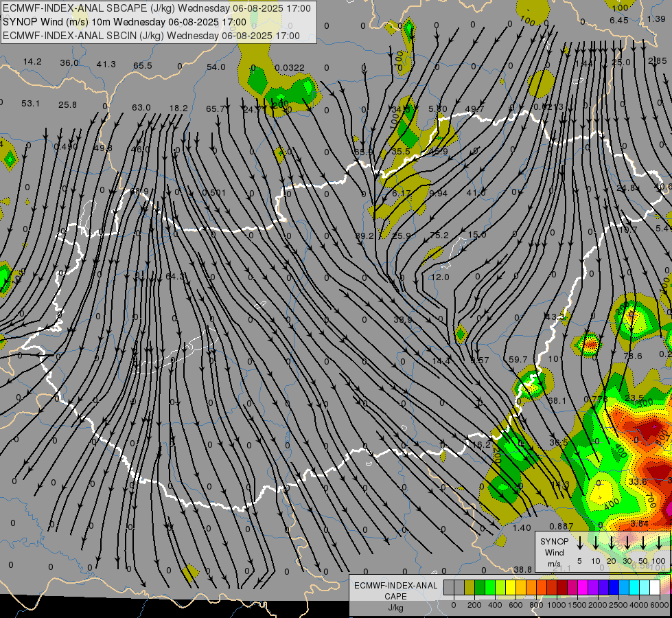Click the map value 68.1
This screenshot has width=672, height=618.
[557, 400]
